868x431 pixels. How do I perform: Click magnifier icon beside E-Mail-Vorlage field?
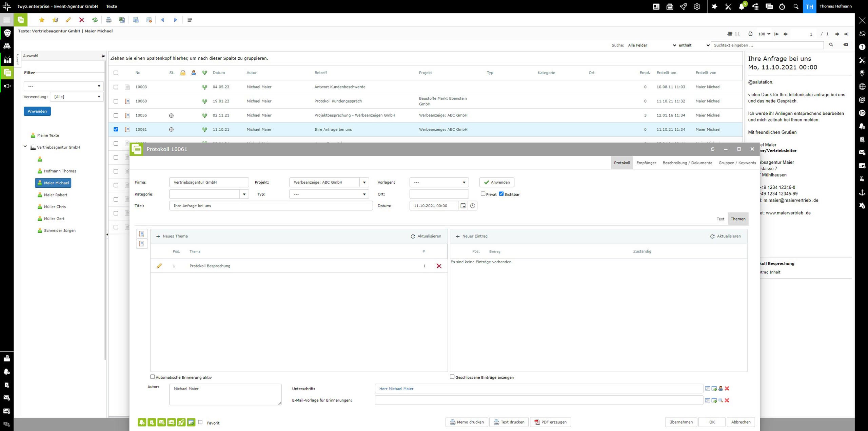pyautogui.click(x=721, y=400)
